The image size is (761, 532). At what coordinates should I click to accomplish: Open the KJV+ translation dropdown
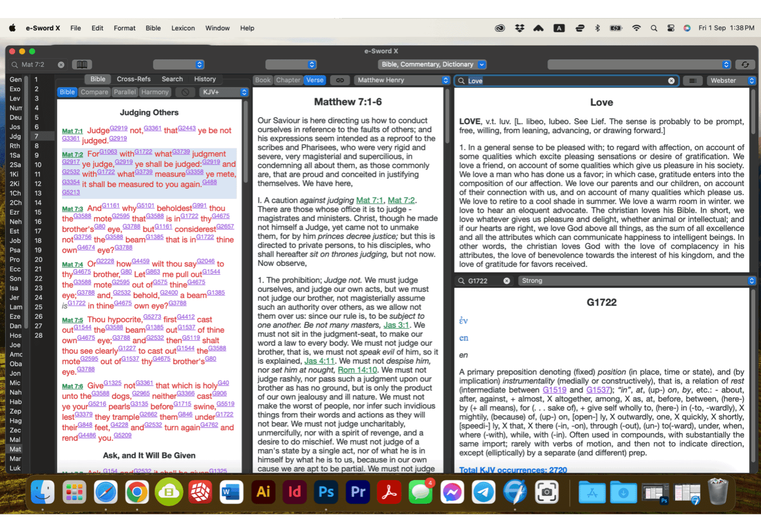[225, 92]
